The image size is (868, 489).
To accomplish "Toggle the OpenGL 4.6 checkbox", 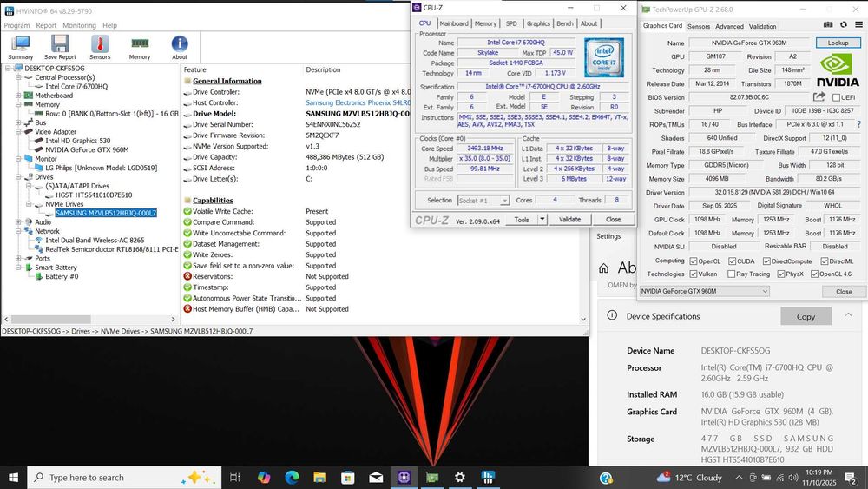I will click(814, 274).
